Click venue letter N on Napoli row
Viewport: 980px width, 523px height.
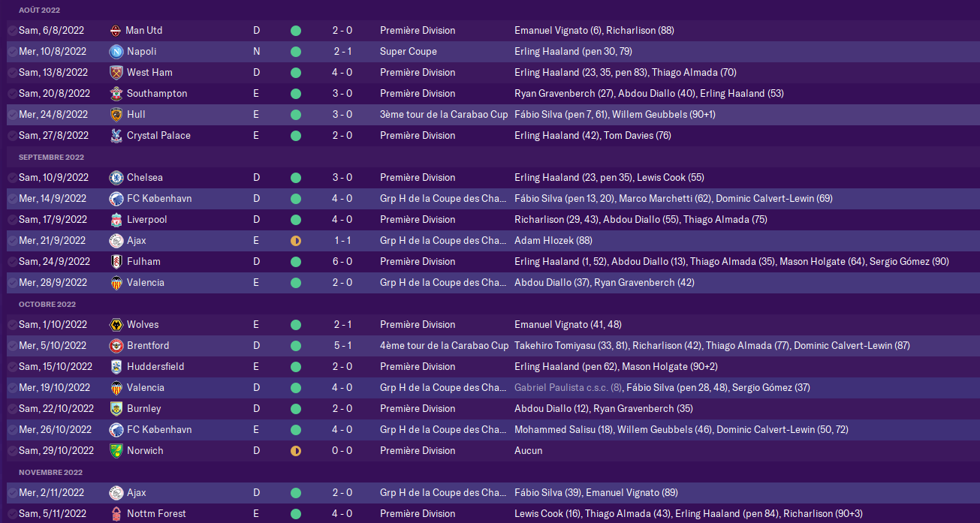coord(257,52)
